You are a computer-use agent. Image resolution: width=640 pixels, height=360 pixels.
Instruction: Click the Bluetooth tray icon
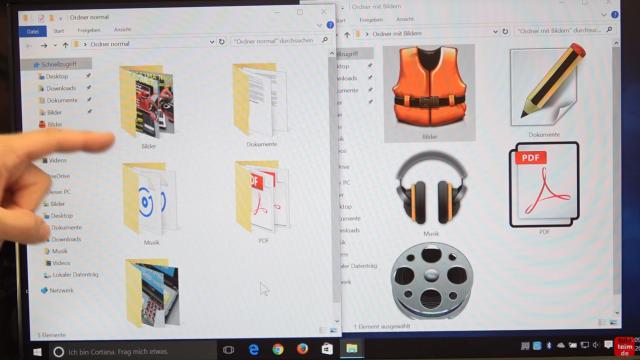pos(549,346)
